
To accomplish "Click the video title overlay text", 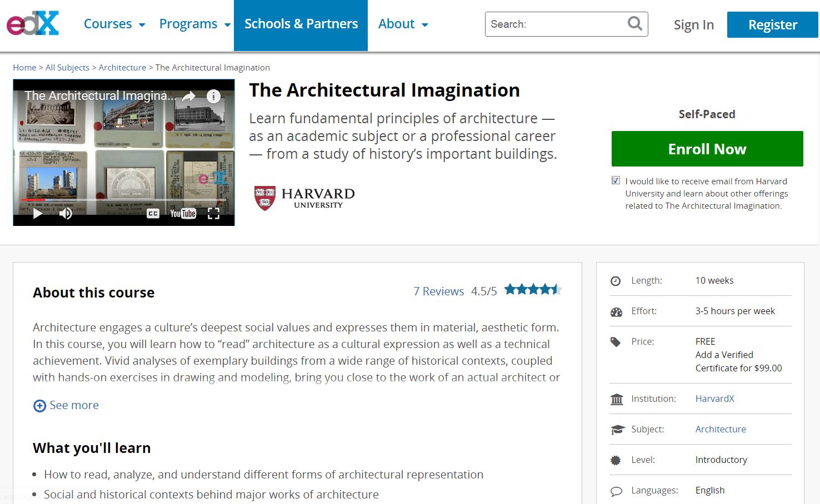I will click(x=100, y=95).
